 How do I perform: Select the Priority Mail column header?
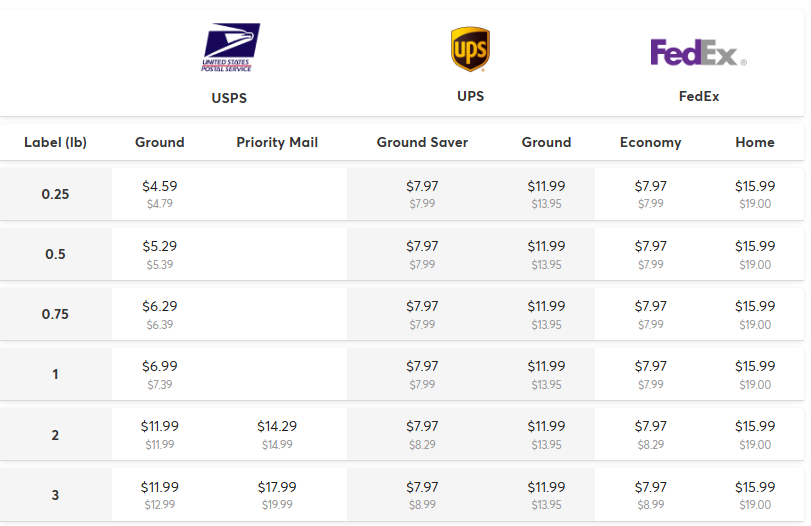coord(277,142)
